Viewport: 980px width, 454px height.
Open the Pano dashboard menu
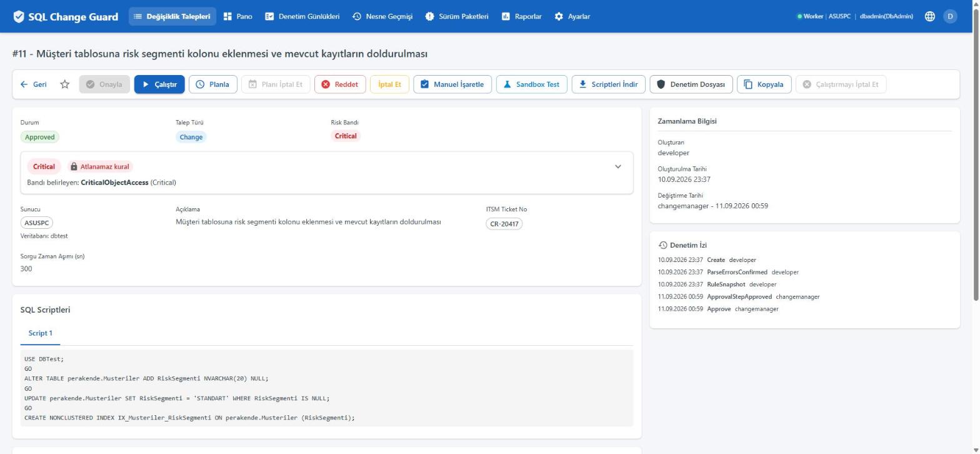pyautogui.click(x=237, y=16)
